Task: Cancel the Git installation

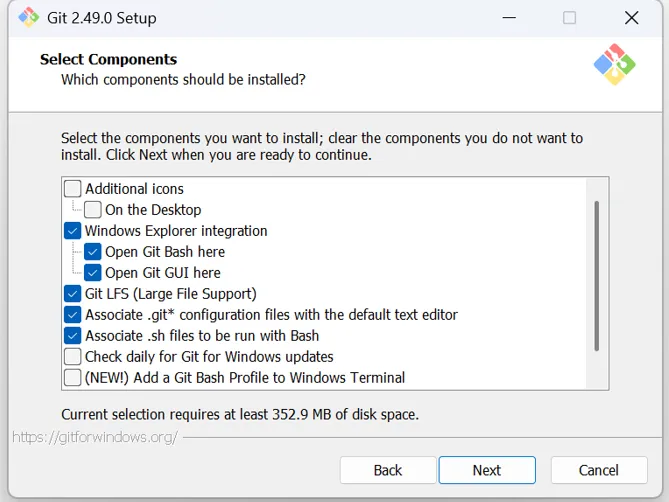Action: point(598,470)
